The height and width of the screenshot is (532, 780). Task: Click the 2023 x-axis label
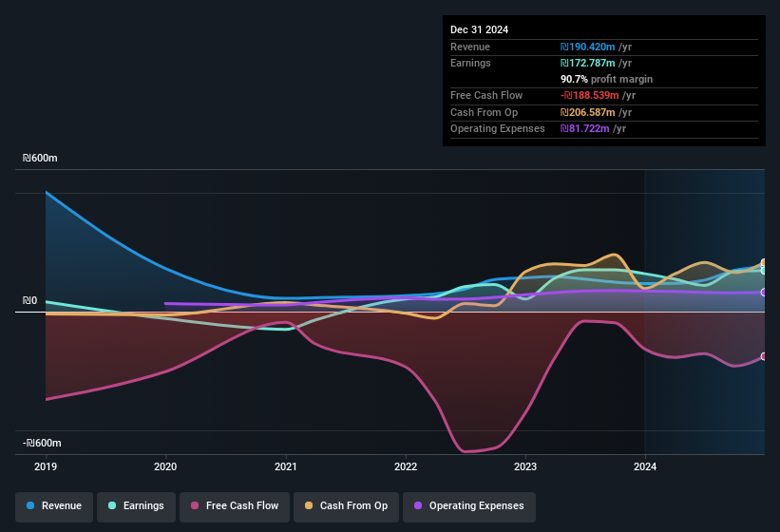pos(525,466)
